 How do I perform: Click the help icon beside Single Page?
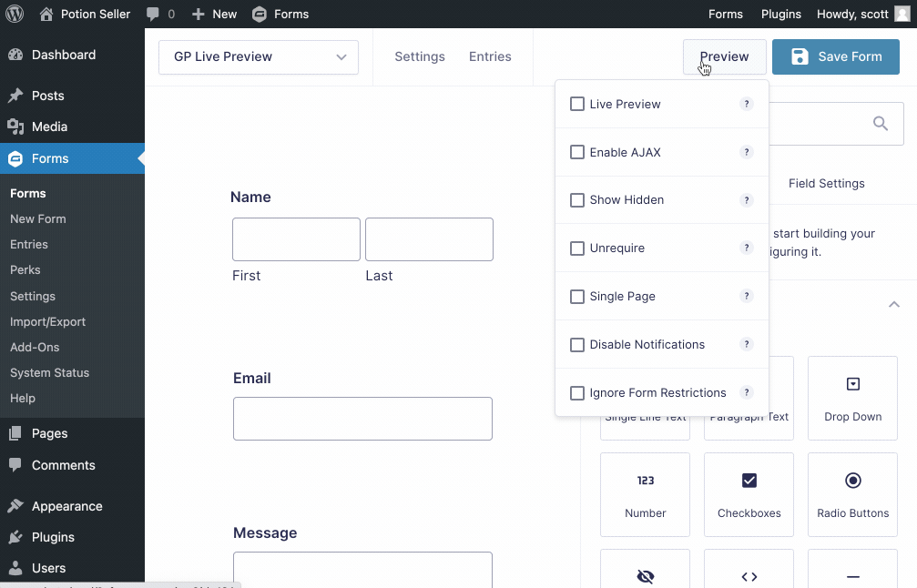(x=746, y=296)
